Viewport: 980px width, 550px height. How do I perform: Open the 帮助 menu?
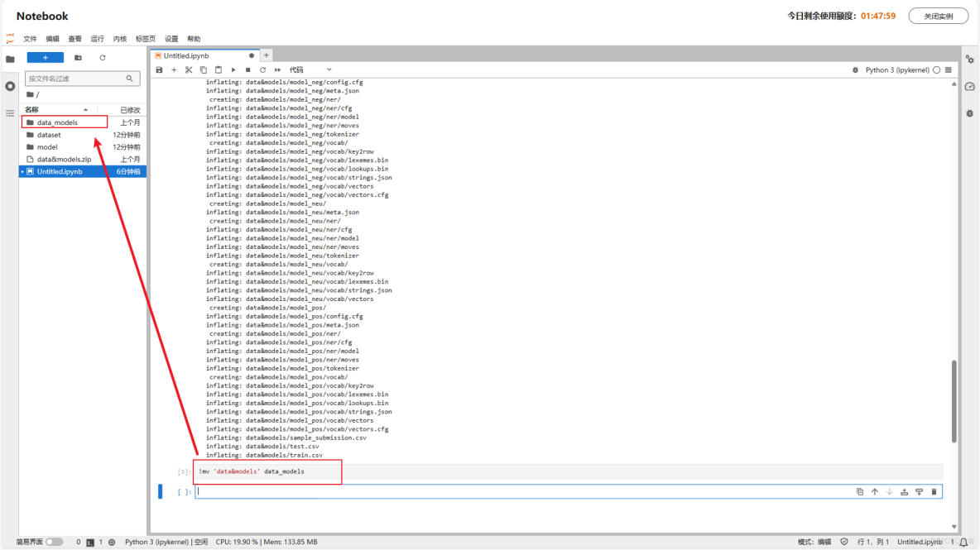(x=194, y=39)
